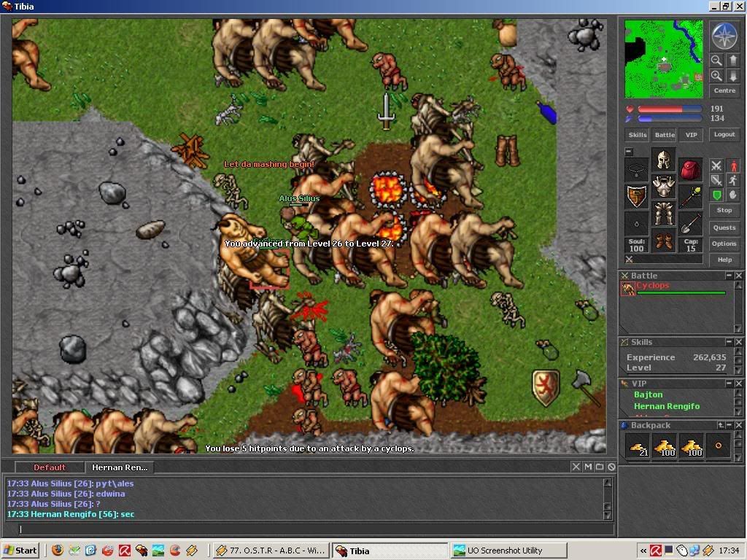The width and height of the screenshot is (747, 560).
Task: Click the blue mana bar
Action: tap(670, 119)
